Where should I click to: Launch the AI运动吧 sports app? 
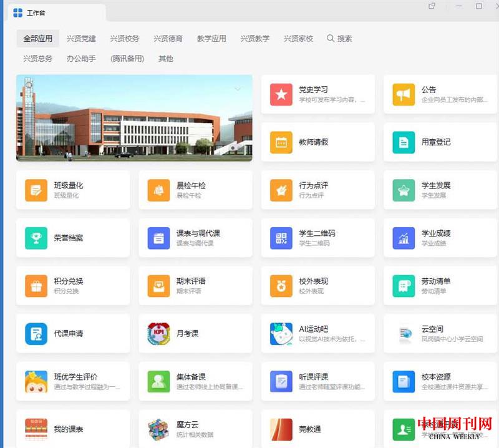point(318,333)
